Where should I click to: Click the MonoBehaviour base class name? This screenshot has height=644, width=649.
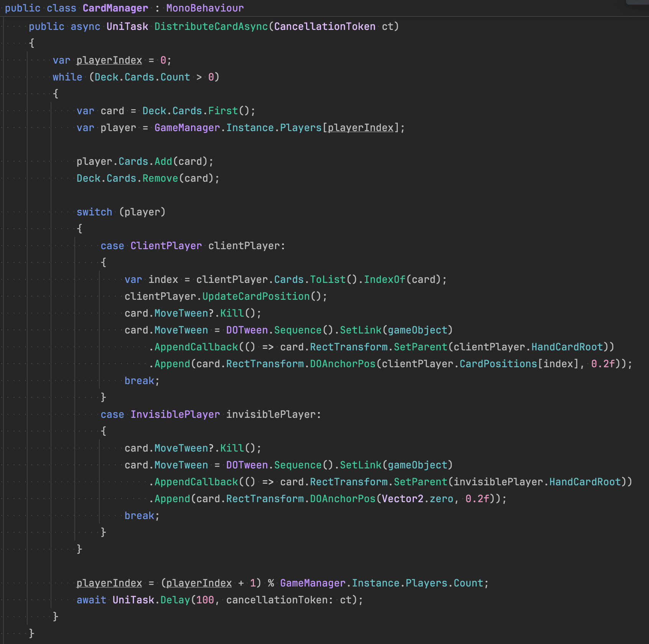(x=205, y=8)
